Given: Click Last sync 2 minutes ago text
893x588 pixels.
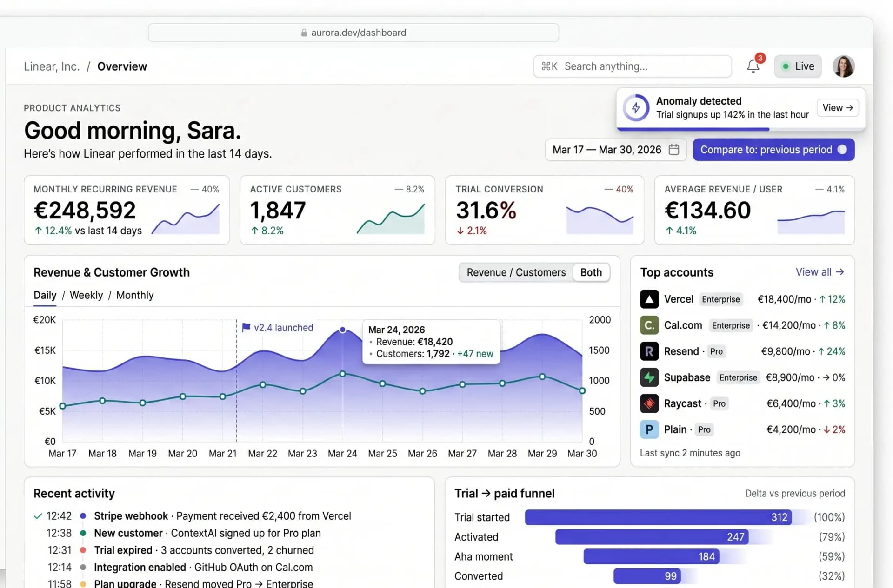Looking at the screenshot, I should click(x=690, y=453).
